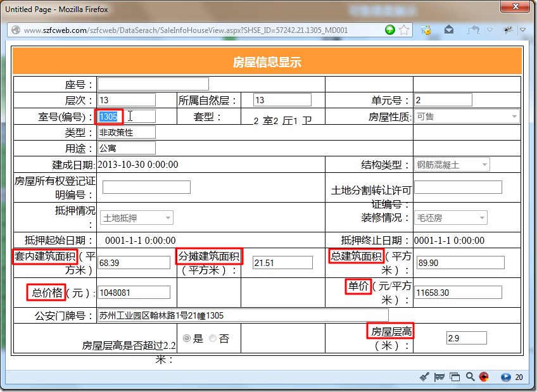The image size is (537, 392).
Task: Open the 装修情况 dropdown showing 毛坯房
Action: [451, 218]
